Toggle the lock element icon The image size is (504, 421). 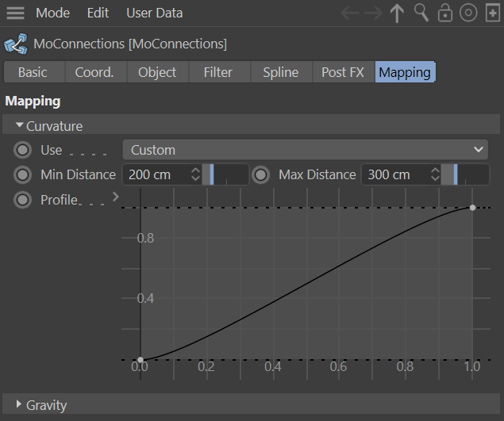[x=445, y=13]
